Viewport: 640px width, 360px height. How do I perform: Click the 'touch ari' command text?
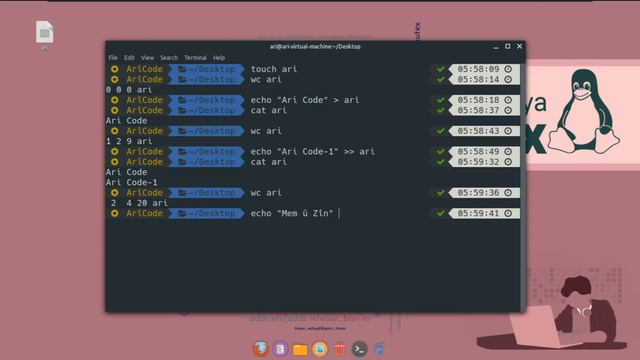[274, 69]
